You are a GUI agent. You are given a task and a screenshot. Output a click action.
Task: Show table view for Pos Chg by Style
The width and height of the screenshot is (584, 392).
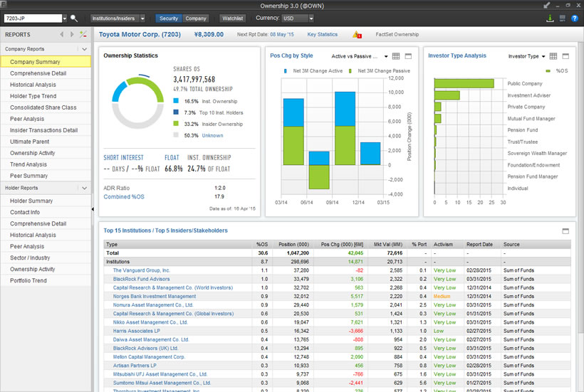[x=396, y=56]
